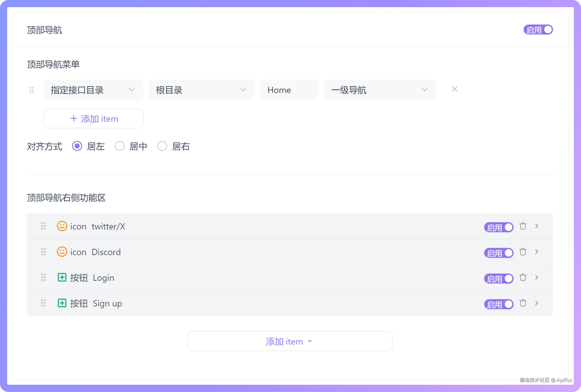Click the green button icon beside Login

pos(62,277)
